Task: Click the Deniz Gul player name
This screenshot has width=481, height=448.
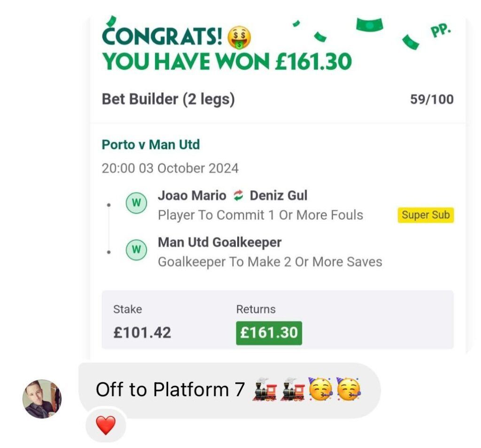Action: click(x=279, y=195)
